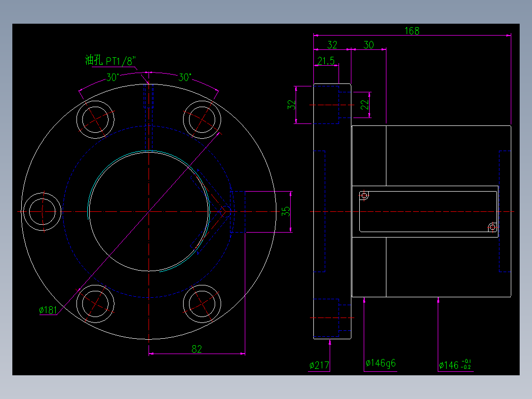This screenshot has width=532, height=399.
Task: Select the 22 vertical dimension text
Action: pyautogui.click(x=364, y=105)
